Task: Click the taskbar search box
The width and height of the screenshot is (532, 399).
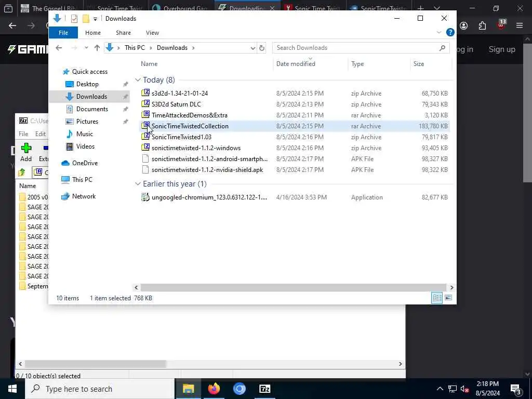Action: (x=100, y=389)
